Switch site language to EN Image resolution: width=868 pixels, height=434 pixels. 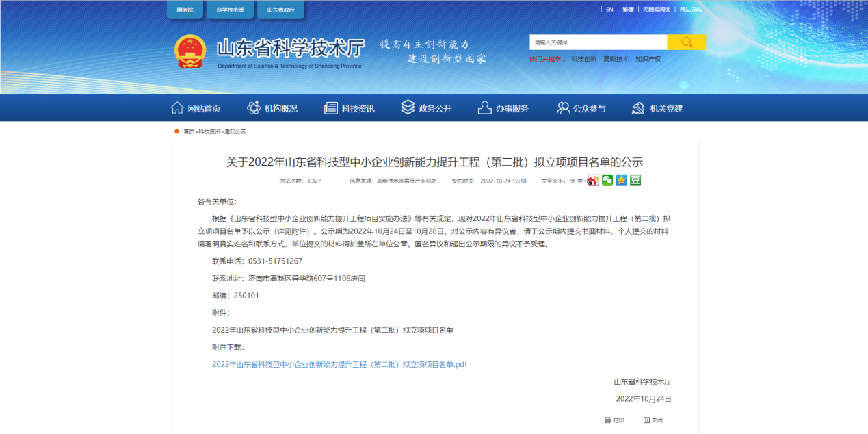pyautogui.click(x=609, y=10)
